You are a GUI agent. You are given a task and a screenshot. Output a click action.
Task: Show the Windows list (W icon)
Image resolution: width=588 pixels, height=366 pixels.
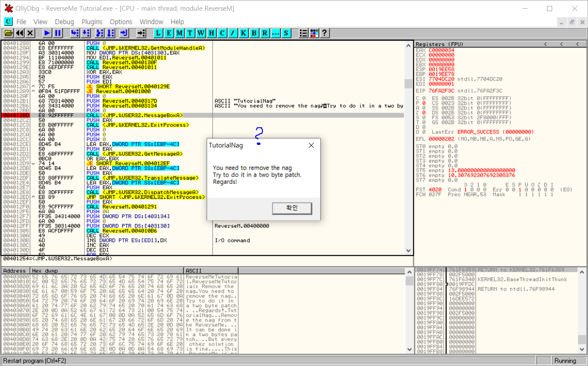click(201, 33)
